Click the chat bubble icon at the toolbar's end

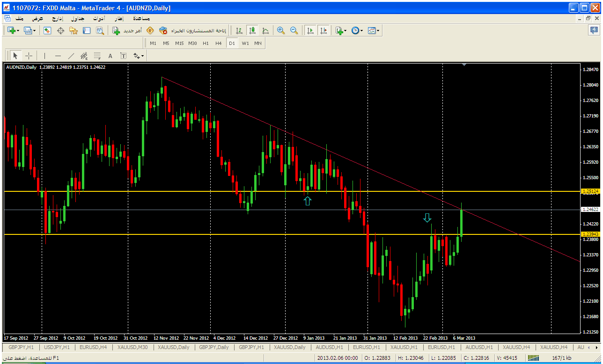(x=594, y=30)
